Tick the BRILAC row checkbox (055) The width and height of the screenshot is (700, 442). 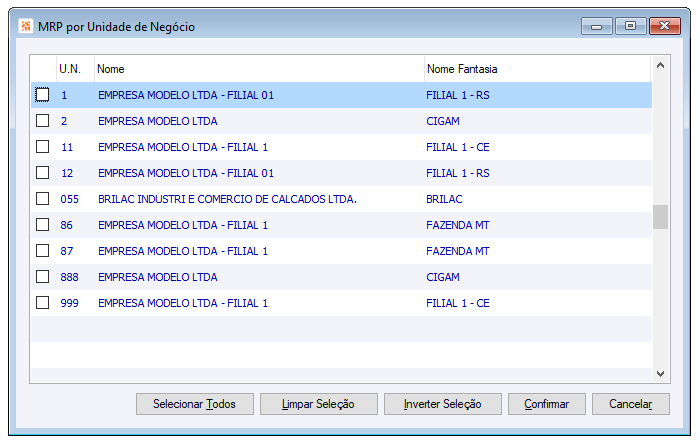(42, 198)
